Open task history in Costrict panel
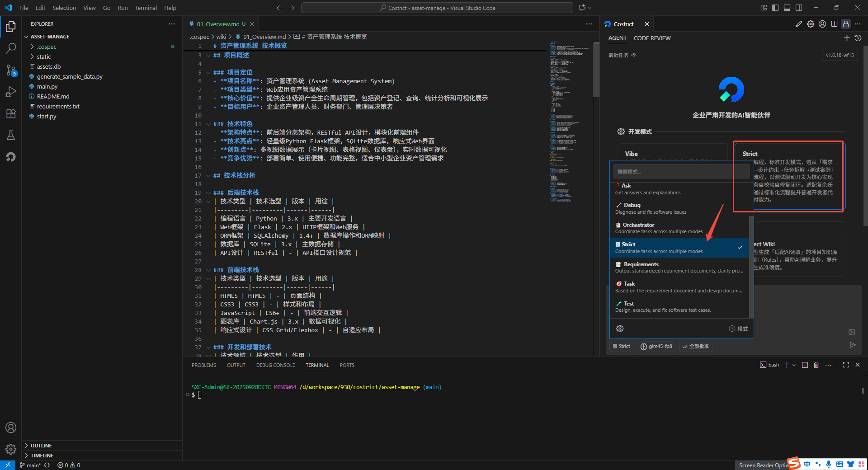 (x=858, y=38)
